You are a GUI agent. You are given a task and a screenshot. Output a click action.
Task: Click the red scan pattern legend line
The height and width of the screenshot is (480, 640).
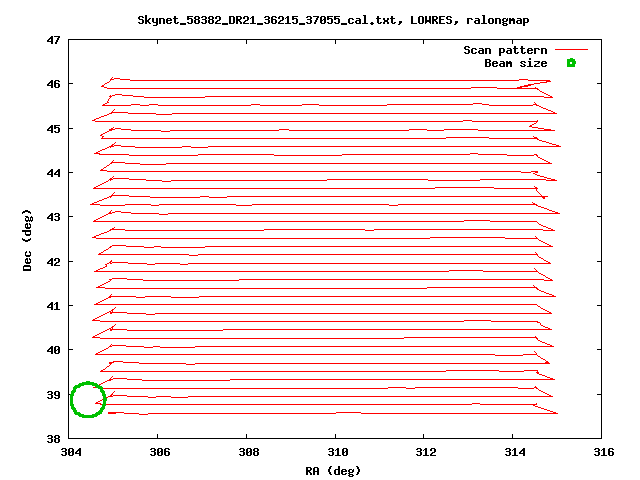pyautogui.click(x=571, y=50)
